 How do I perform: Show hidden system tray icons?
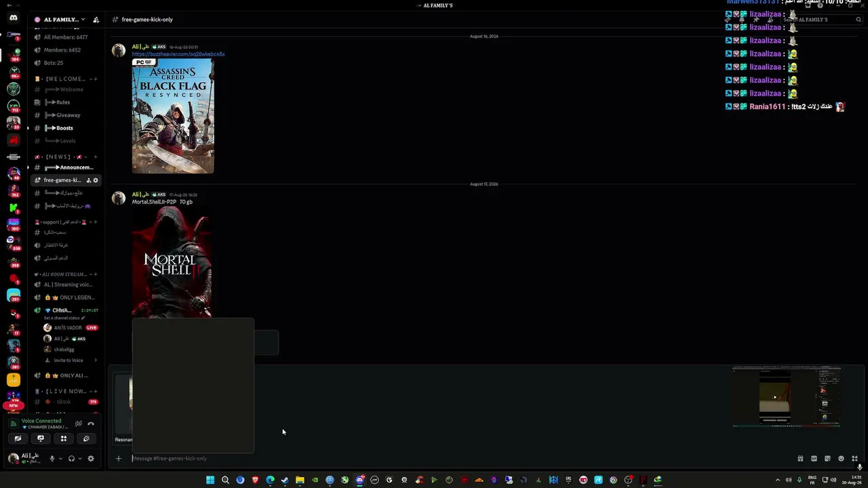click(777, 480)
